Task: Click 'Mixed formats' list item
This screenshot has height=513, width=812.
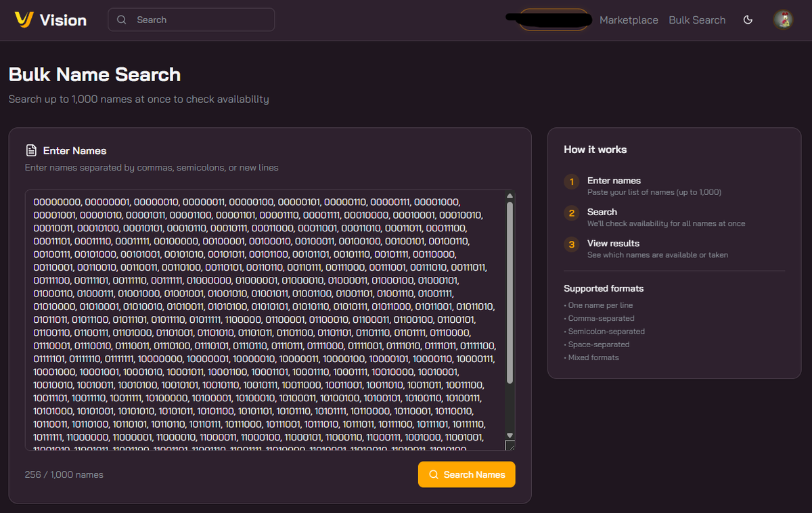Action: point(591,357)
